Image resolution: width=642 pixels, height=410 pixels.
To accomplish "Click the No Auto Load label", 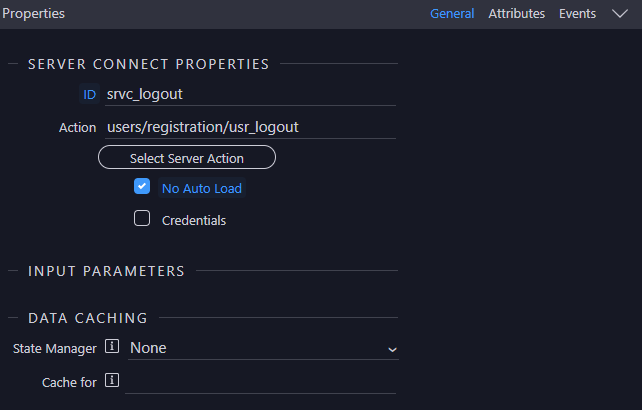I will click(x=202, y=188).
